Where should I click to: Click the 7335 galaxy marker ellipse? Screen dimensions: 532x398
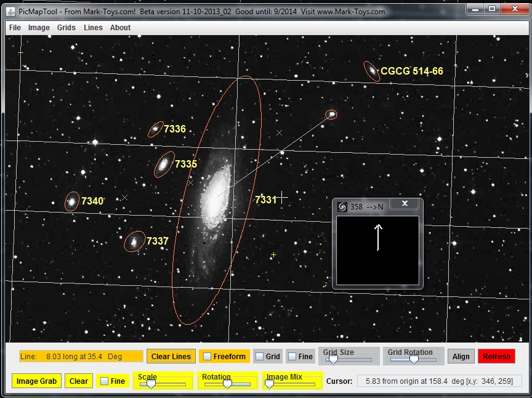coord(164,164)
